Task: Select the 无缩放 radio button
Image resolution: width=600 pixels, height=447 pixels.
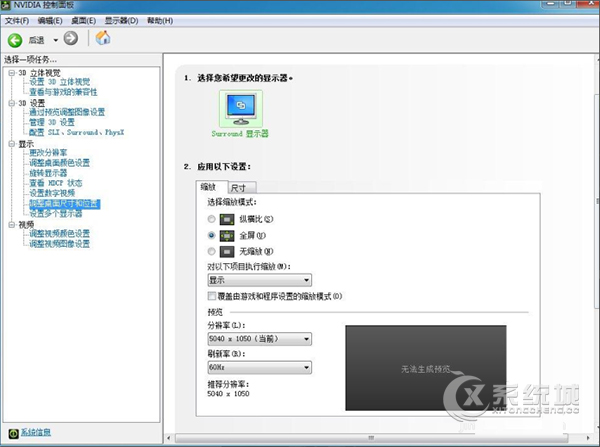Action: [211, 251]
